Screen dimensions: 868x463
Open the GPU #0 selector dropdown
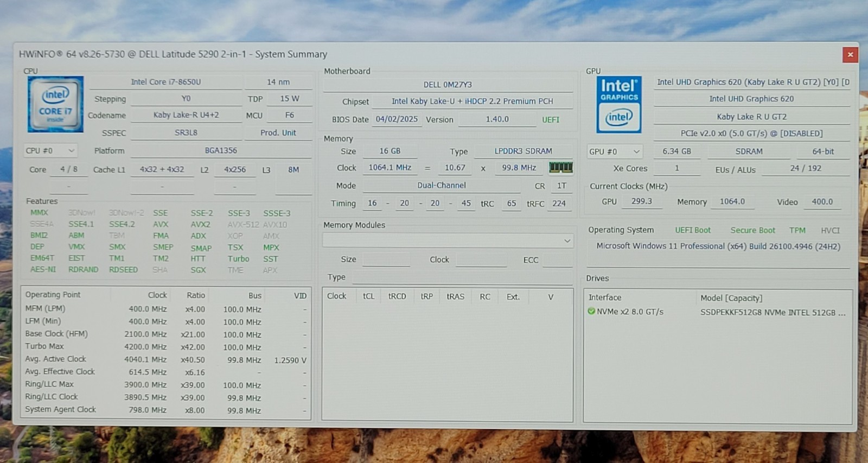coord(614,151)
